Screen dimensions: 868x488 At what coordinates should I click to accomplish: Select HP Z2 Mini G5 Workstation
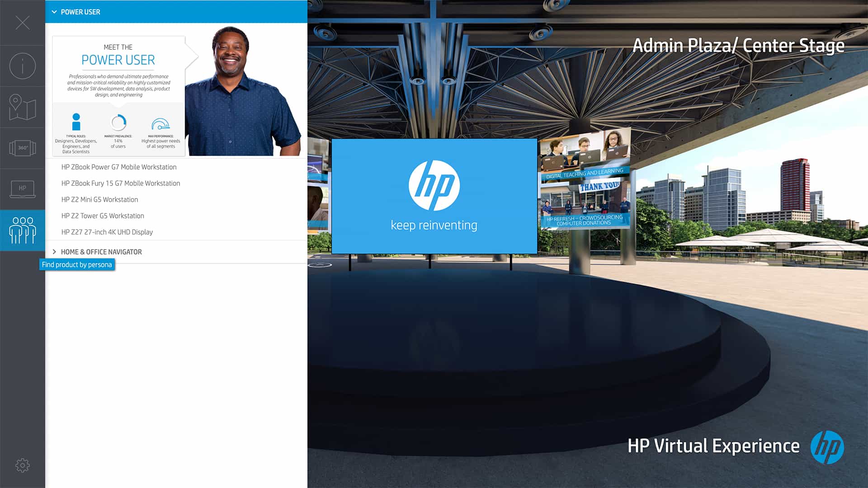click(x=100, y=199)
